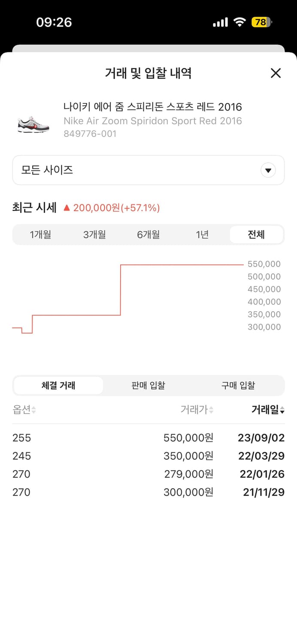This screenshot has width=297, height=644.
Task: Switch to the 판매 입찰 tab
Action: coord(148,386)
